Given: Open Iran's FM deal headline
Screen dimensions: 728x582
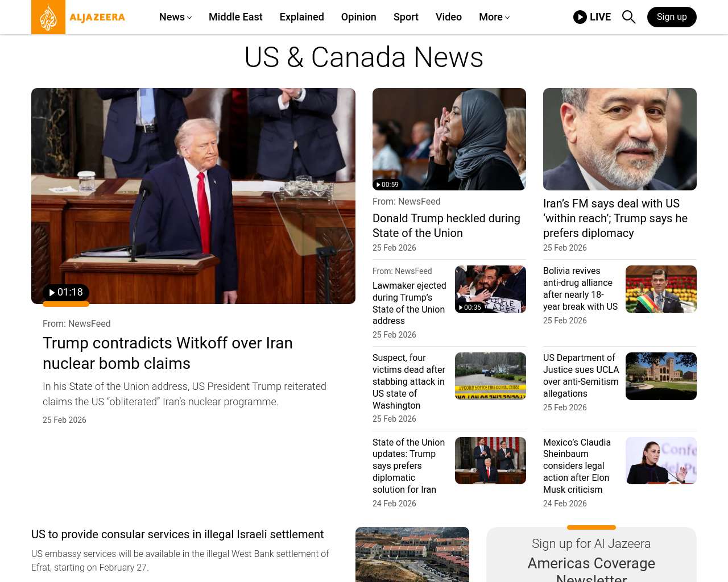Looking at the screenshot, I should (x=615, y=218).
